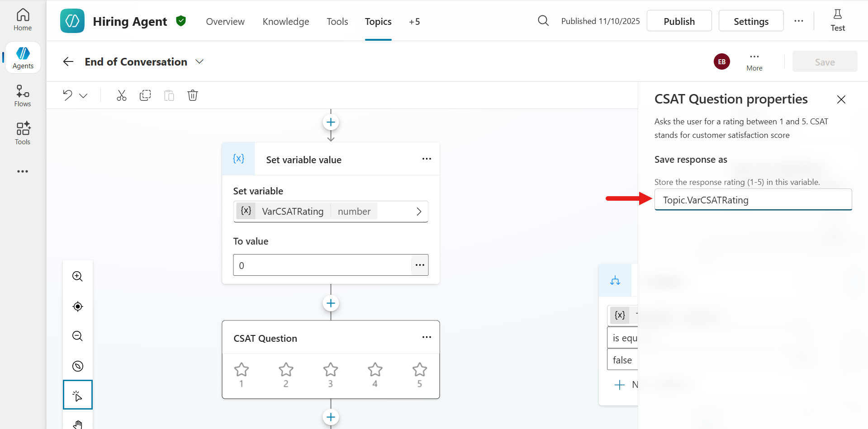Image resolution: width=868 pixels, height=429 pixels.
Task: Click the cut icon in toolbar
Action: point(121,95)
